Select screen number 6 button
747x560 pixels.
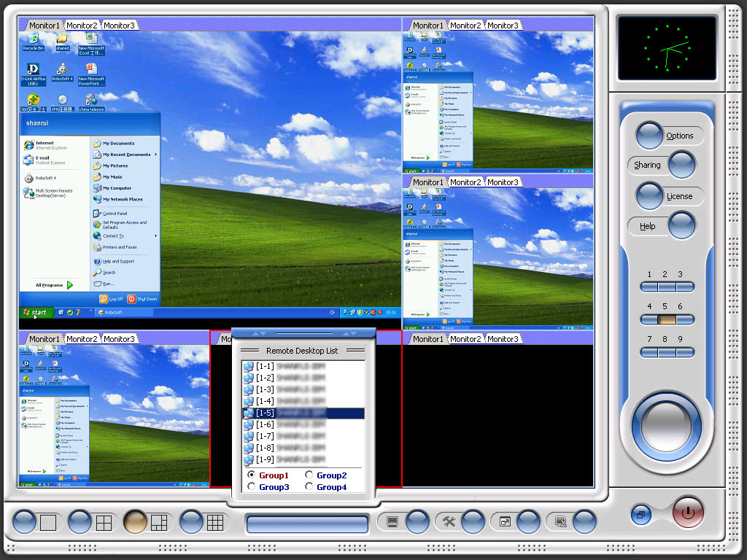coord(684,319)
